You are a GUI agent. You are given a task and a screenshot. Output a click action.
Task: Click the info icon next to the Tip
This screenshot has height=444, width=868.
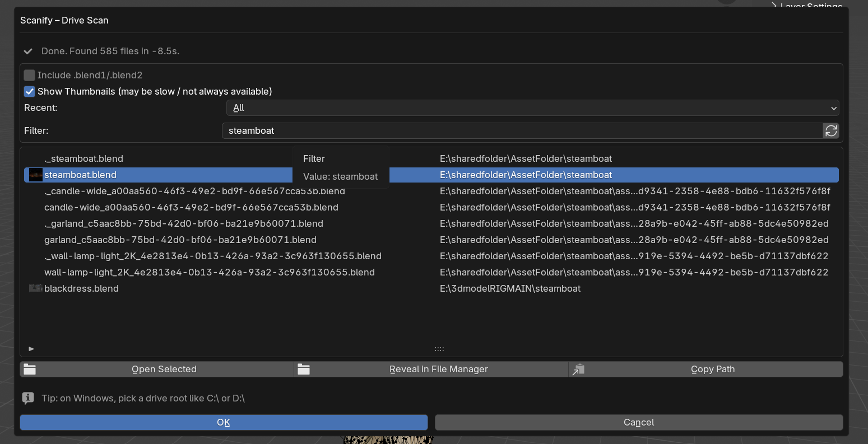pyautogui.click(x=28, y=398)
